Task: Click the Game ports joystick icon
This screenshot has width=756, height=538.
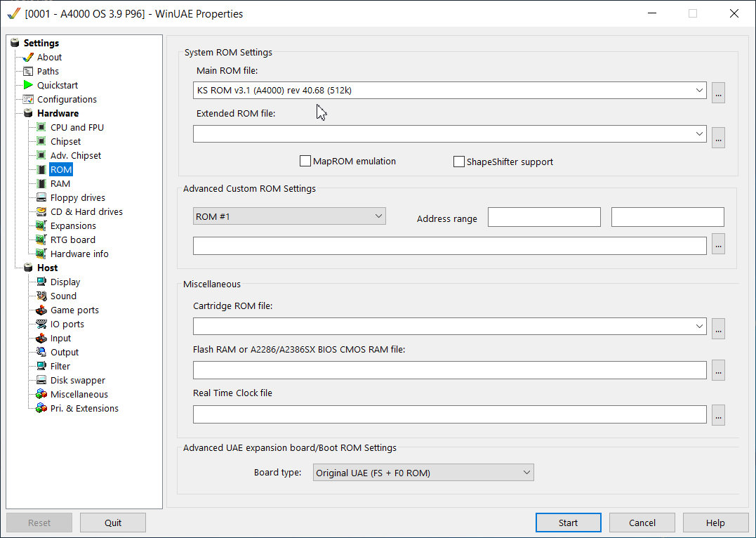Action: tap(41, 310)
